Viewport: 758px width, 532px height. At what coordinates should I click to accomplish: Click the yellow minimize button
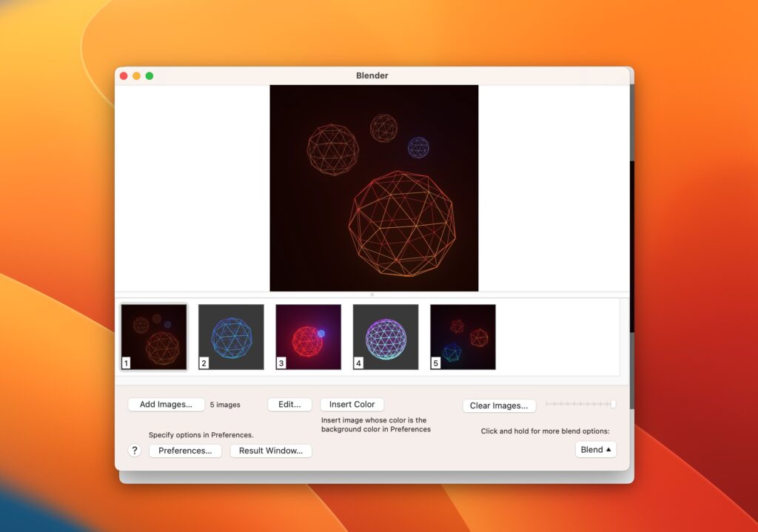tap(136, 75)
